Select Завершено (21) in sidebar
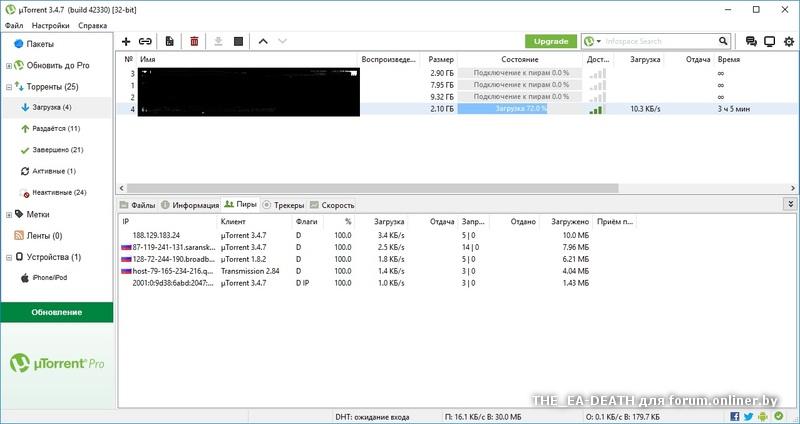This screenshot has width=800, height=424. click(x=58, y=150)
